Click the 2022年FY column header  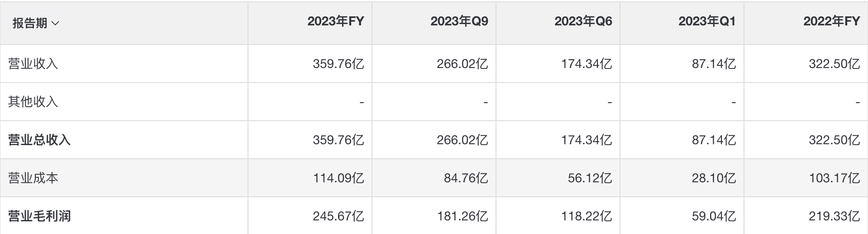click(x=831, y=21)
